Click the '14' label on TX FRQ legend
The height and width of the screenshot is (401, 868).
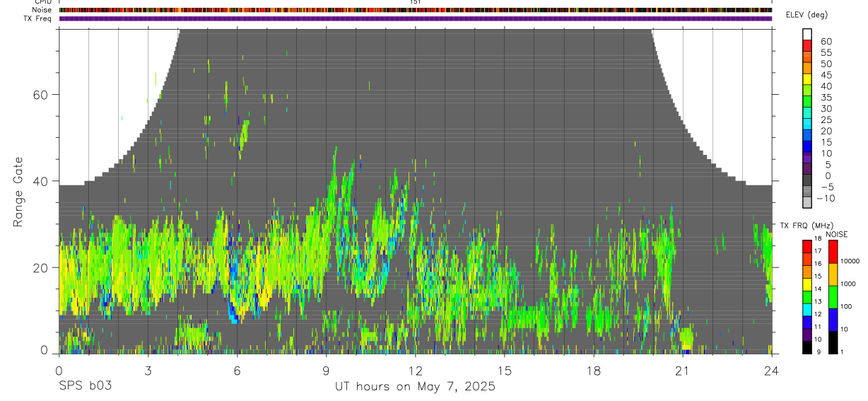819,289
